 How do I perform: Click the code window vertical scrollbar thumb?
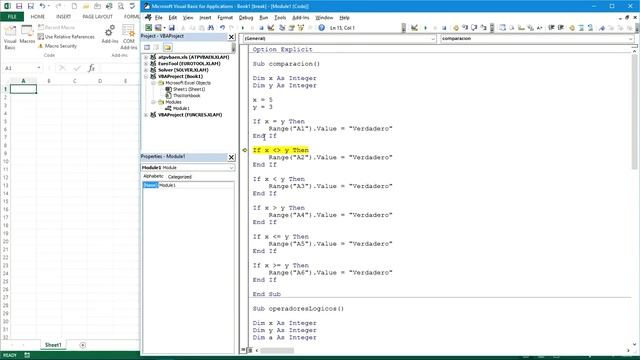(x=634, y=112)
